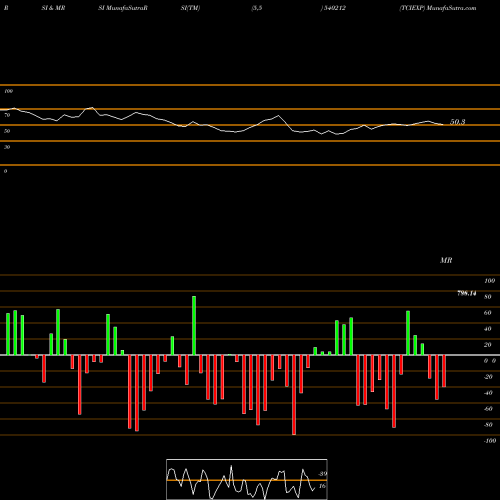Click the last red MR bar on the right
Screen dimensions: 500x500
point(444,371)
